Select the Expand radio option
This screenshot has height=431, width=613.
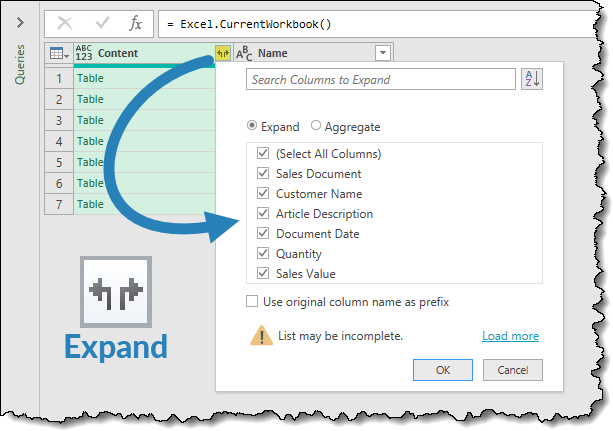point(253,127)
